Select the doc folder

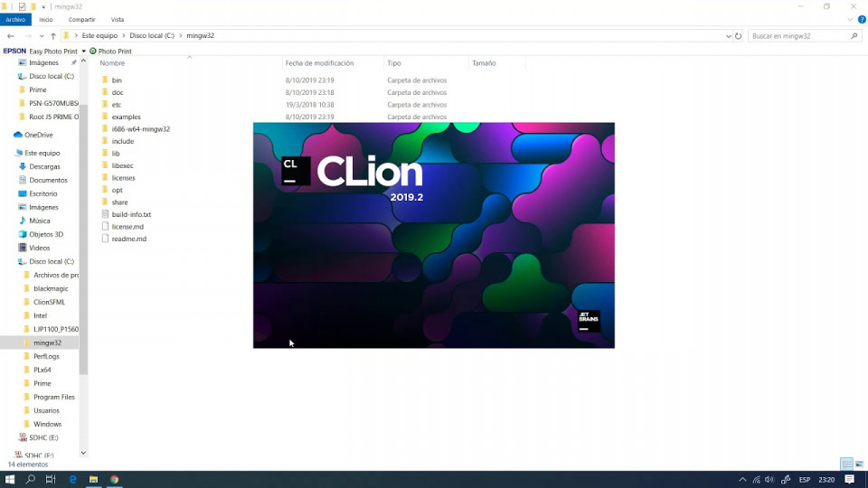[x=118, y=92]
